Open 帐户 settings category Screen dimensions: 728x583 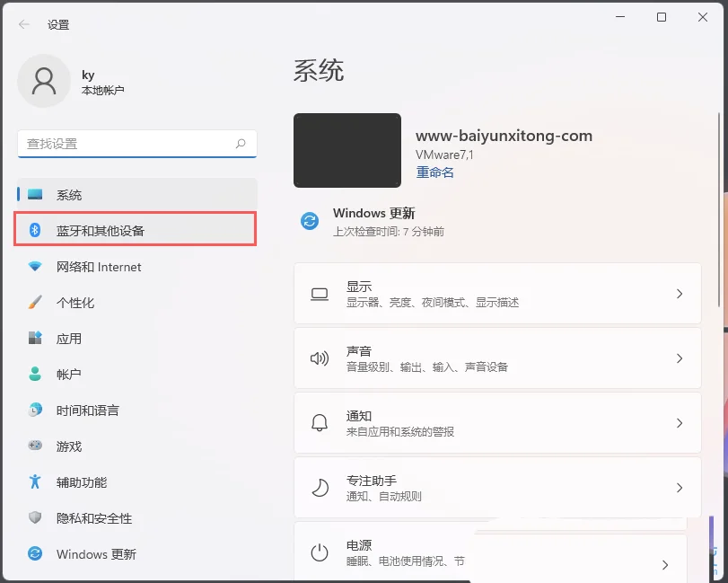(x=137, y=374)
